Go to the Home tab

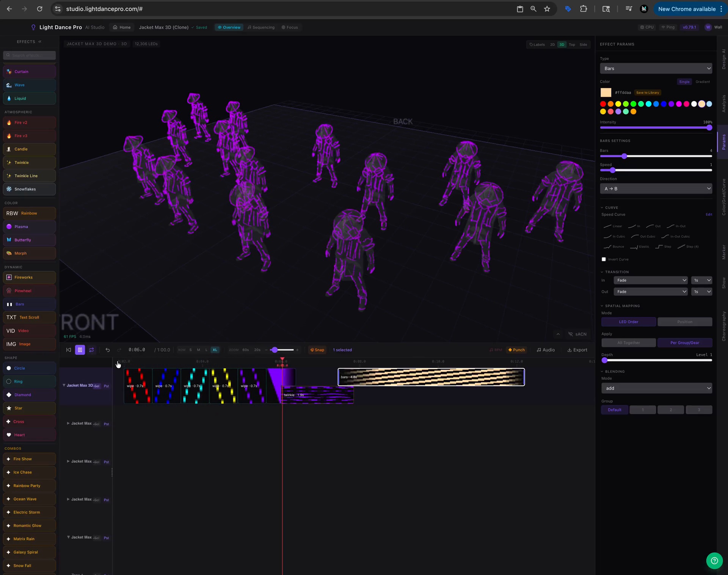[x=122, y=27]
